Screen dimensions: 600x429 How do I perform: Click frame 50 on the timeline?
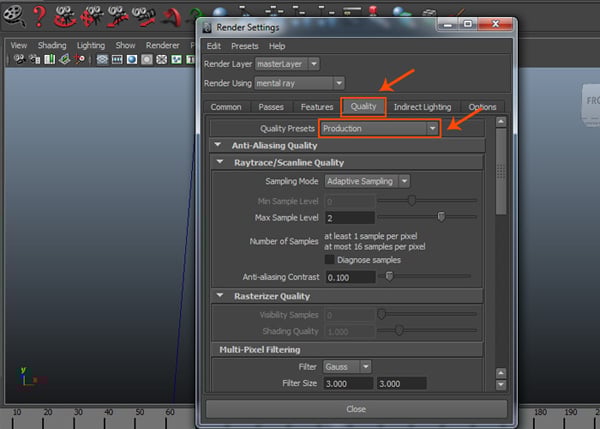point(140,413)
